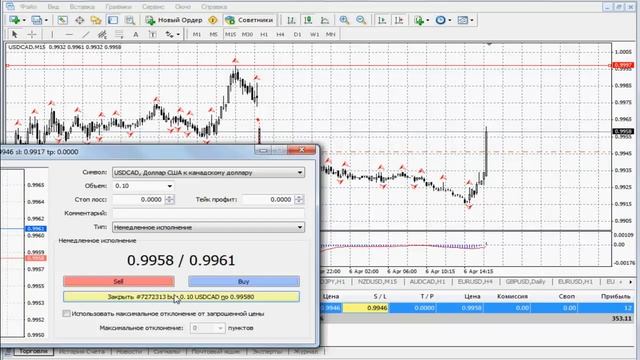640x360 pixels.
Task: Toggle the Navigator panel
Action: tap(96, 20)
